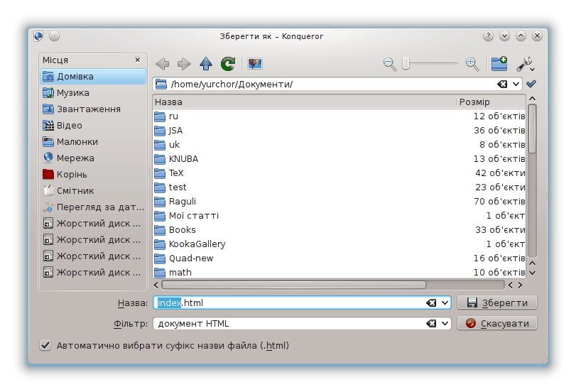This screenshot has width=576, height=392.
Task: Toggle automatic file name suffix checkbox
Action: coord(45,346)
